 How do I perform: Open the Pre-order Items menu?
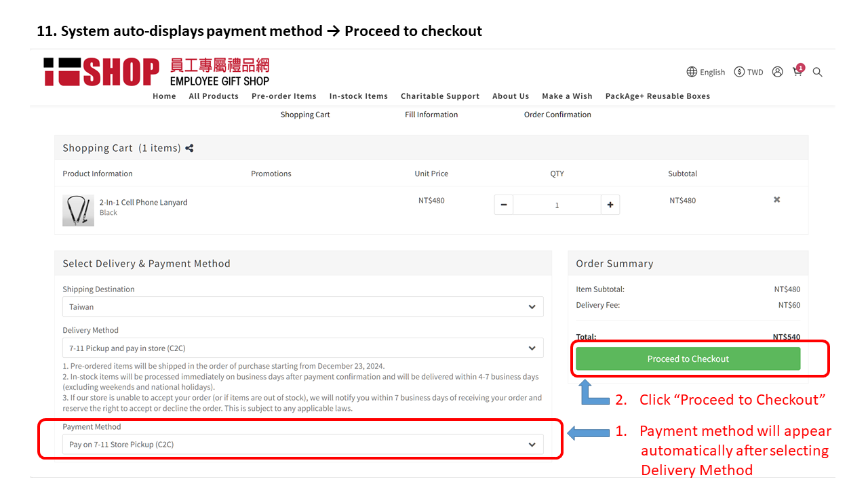coord(283,96)
